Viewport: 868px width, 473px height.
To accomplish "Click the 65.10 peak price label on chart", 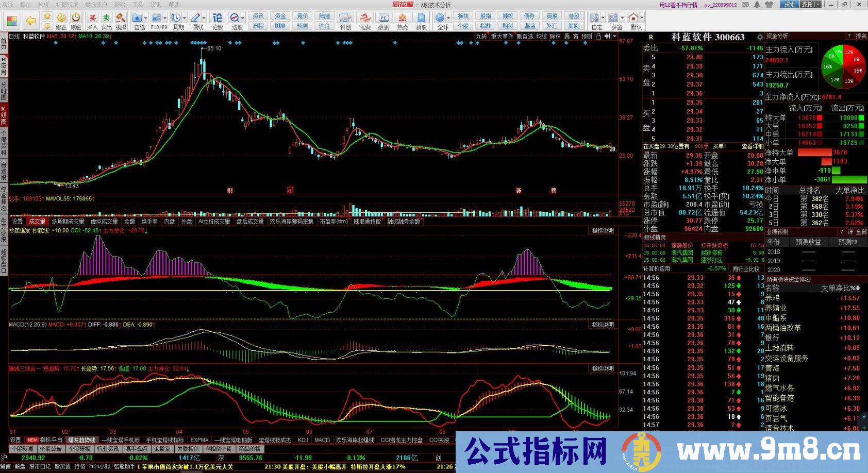I will [214, 48].
